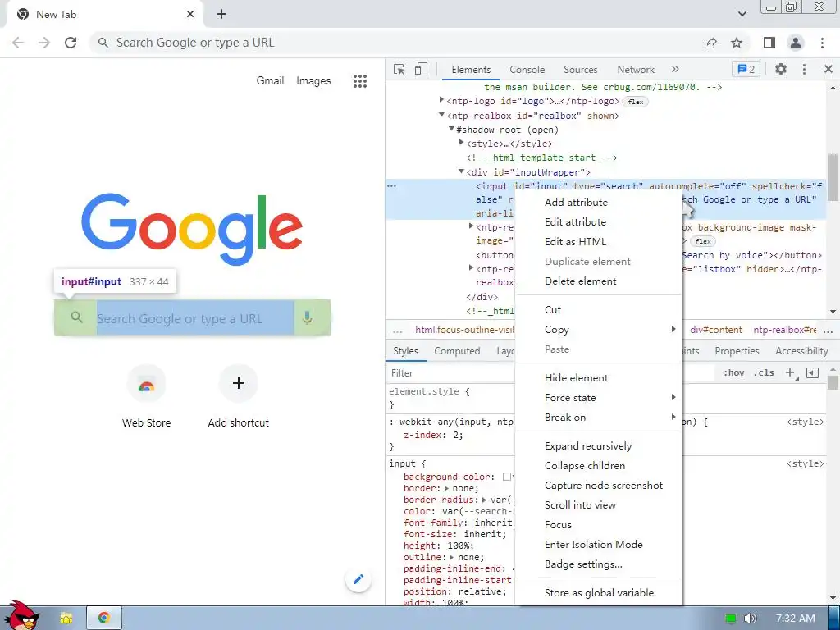Click the Elements panel scrollbar thumb
Viewport: 840px width, 630px height.
833,178
